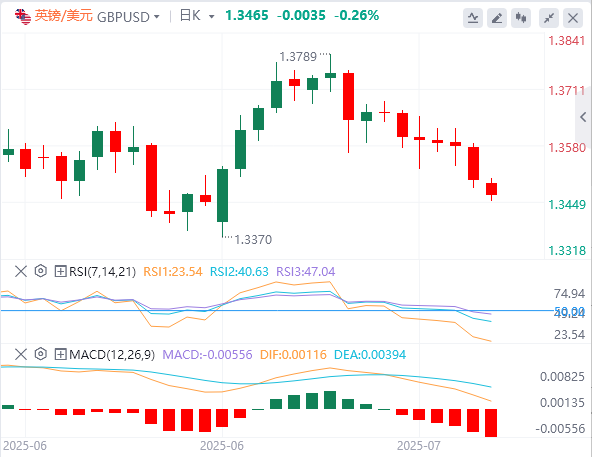The width and height of the screenshot is (592, 457).
Task: Remove the RSI indicator panel
Action: (21, 271)
